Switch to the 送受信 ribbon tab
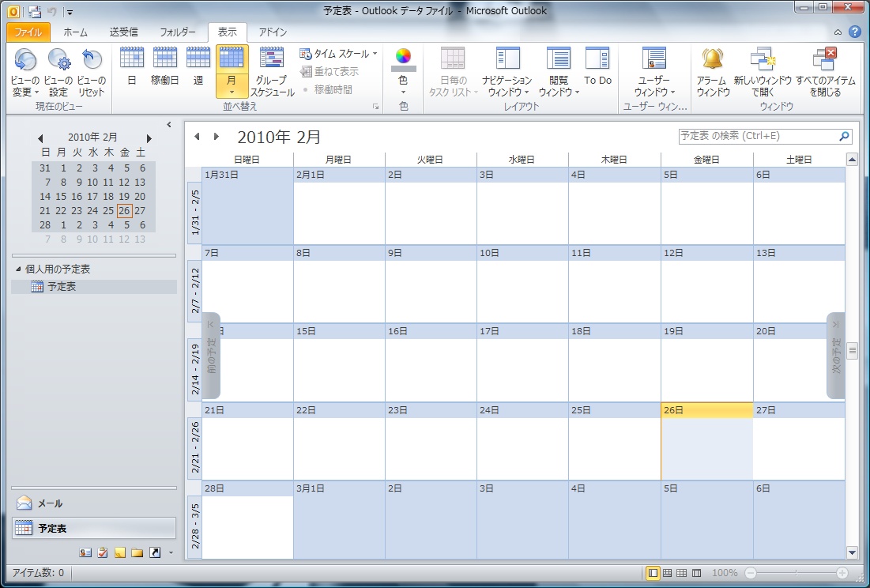The image size is (870, 588). 123,32
